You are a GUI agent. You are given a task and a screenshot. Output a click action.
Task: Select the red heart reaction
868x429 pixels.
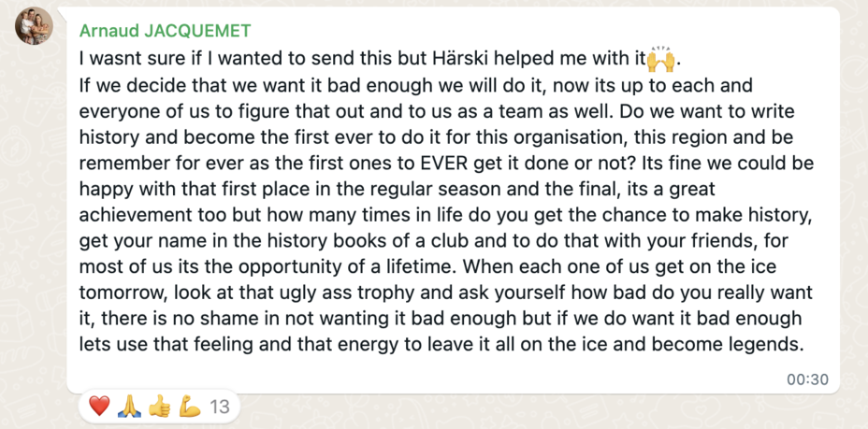coord(100,407)
